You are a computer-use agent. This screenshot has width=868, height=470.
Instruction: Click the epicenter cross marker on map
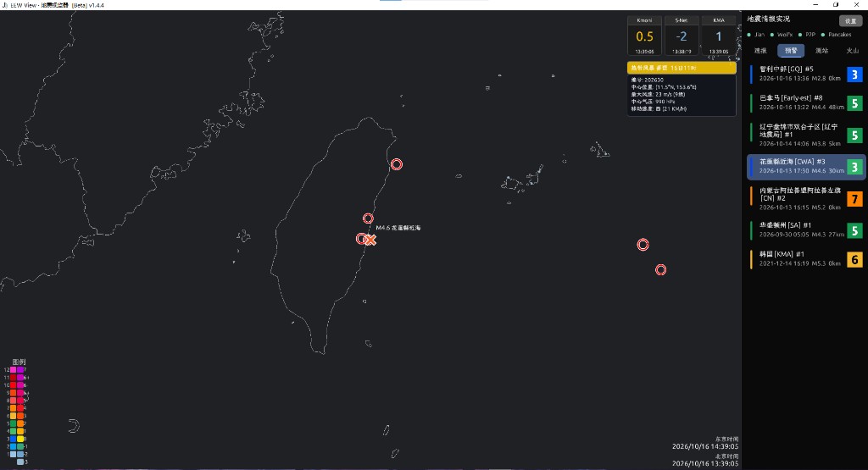371,240
